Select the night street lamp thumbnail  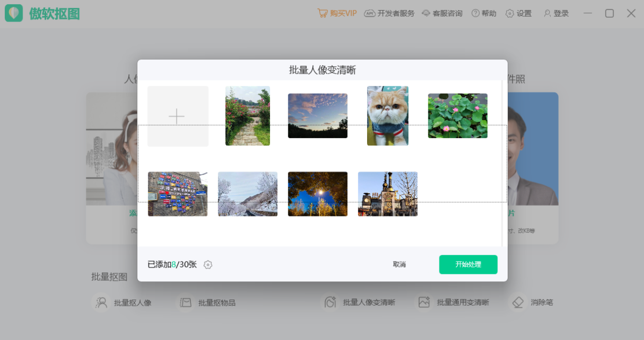pyautogui.click(x=318, y=194)
